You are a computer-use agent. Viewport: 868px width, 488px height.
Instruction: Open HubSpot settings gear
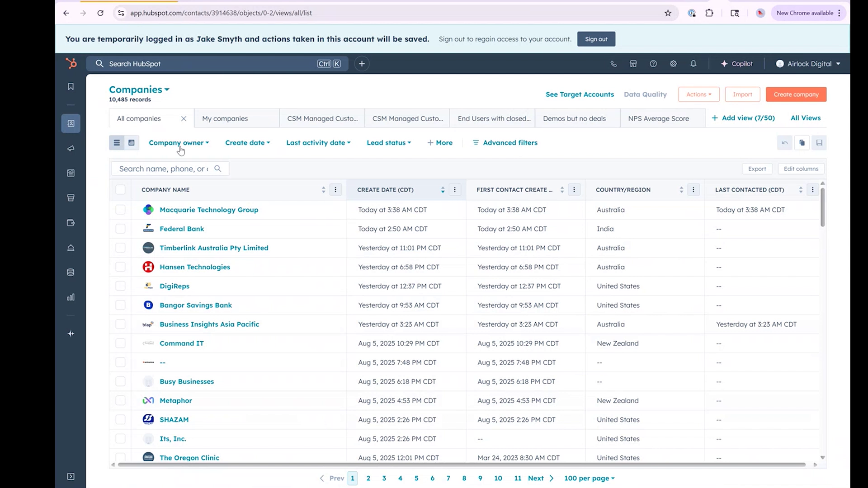point(673,64)
